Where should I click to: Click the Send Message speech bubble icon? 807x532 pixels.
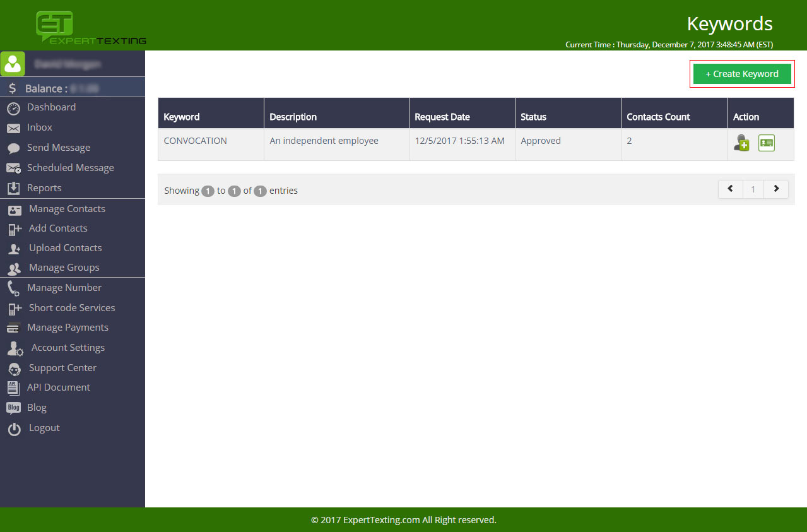[x=13, y=148]
